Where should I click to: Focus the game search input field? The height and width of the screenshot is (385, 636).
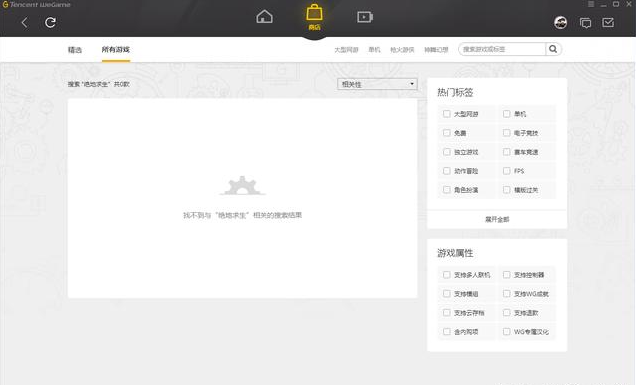pos(502,49)
